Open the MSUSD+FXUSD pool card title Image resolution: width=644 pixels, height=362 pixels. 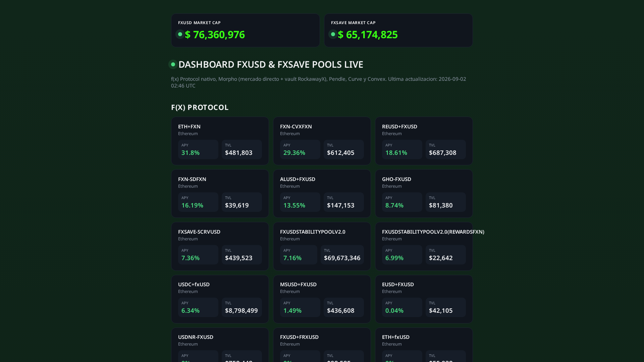coord(299,284)
